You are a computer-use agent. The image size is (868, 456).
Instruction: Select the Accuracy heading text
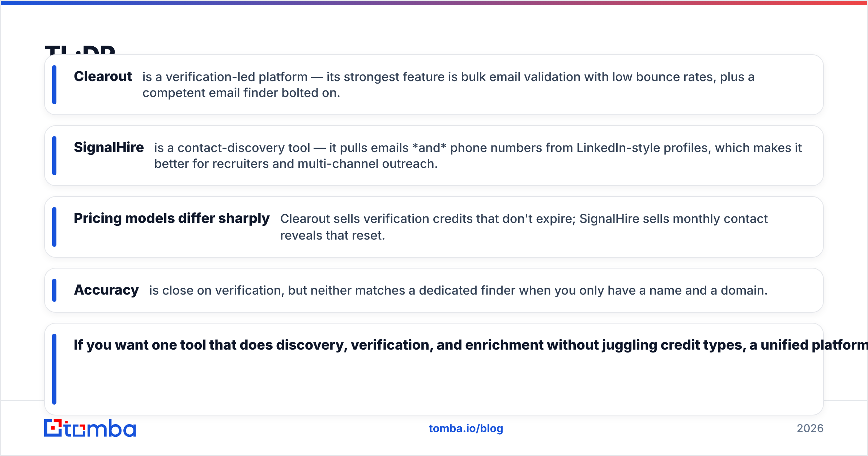[106, 290]
